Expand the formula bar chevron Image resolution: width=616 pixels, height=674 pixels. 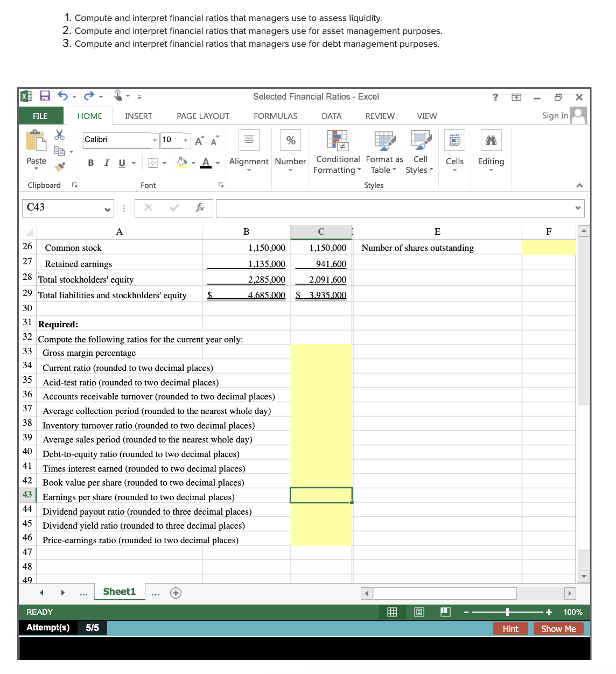[x=578, y=208]
